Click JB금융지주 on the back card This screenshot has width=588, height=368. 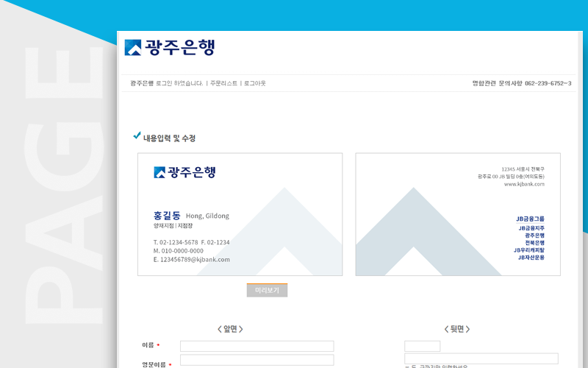(531, 228)
